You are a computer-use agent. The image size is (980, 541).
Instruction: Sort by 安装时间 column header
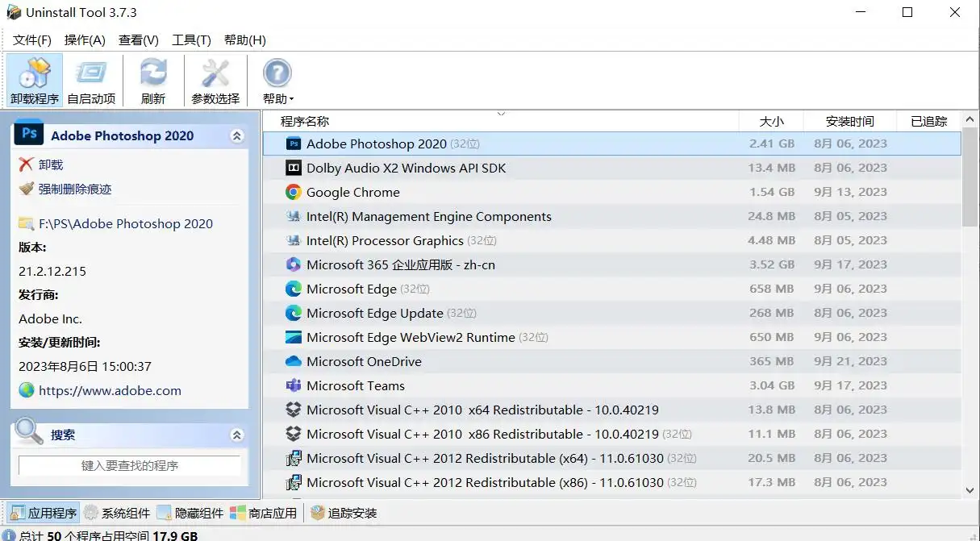tap(850, 121)
